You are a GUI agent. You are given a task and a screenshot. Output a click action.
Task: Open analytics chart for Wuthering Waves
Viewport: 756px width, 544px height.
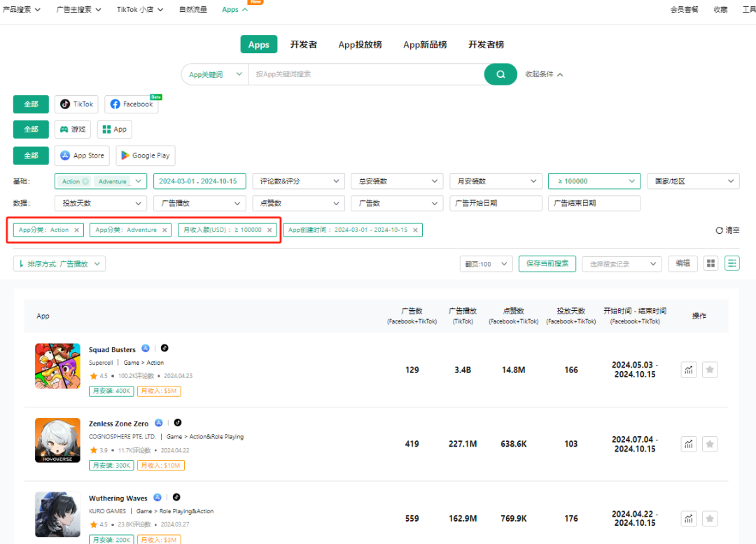tap(689, 519)
